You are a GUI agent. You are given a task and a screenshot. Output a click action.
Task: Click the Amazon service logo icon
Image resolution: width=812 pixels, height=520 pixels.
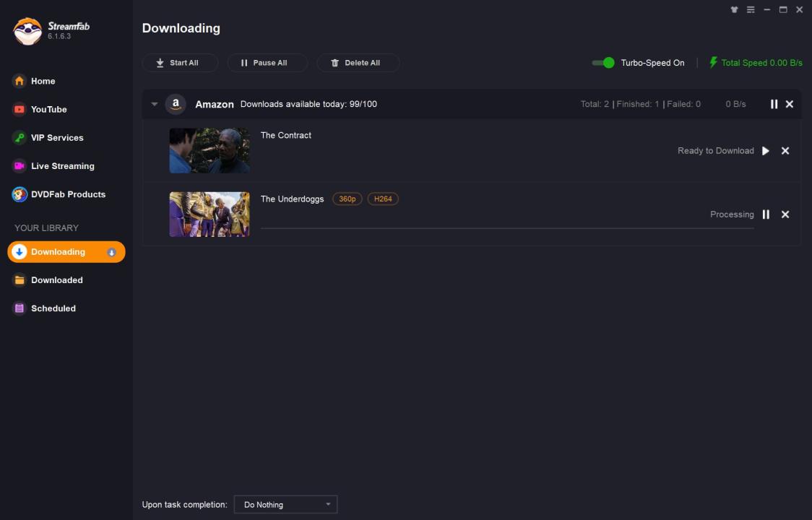[176, 104]
